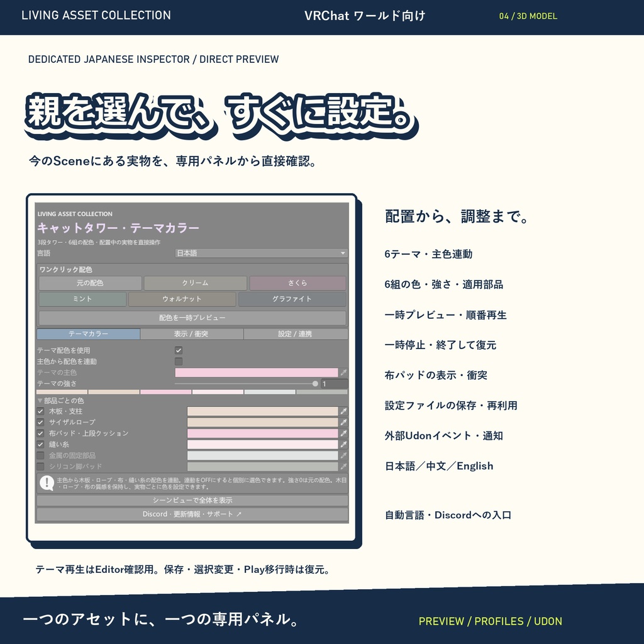The width and height of the screenshot is (644, 644).
Task: Click 日本語／中文／English text
Action: 438,466
